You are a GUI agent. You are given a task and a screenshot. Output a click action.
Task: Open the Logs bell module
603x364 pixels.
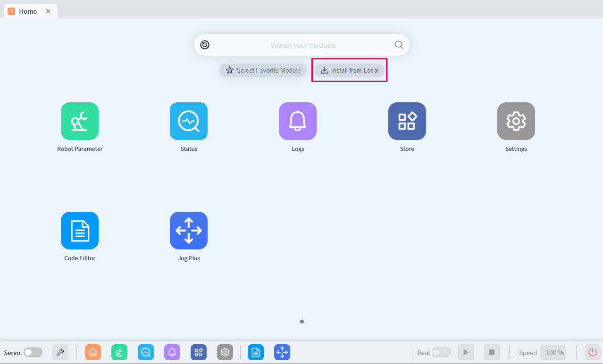coord(298,121)
